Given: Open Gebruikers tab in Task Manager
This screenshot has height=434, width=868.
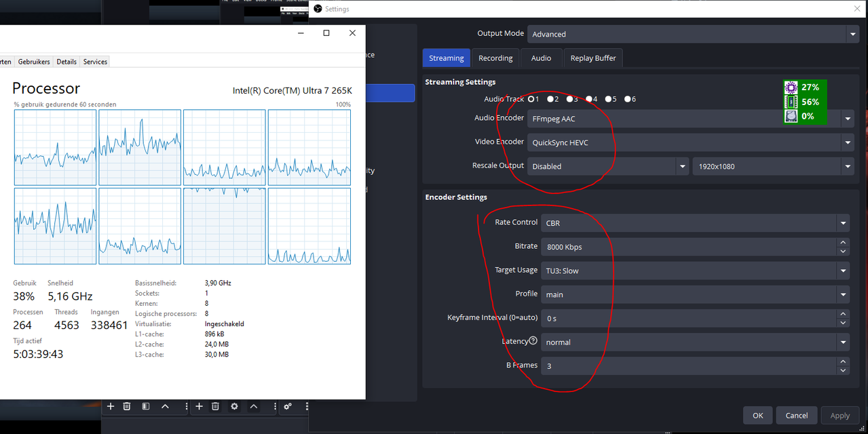Looking at the screenshot, I should [x=34, y=62].
